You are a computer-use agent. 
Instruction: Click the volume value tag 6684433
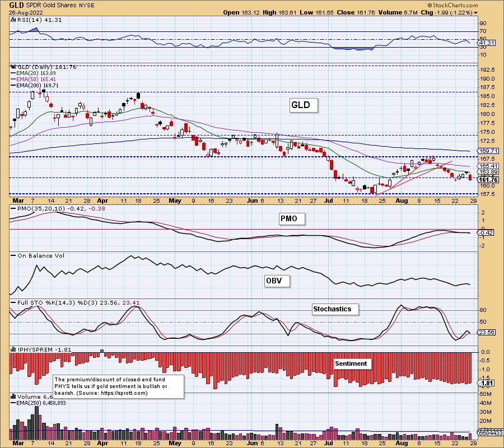[490, 433]
